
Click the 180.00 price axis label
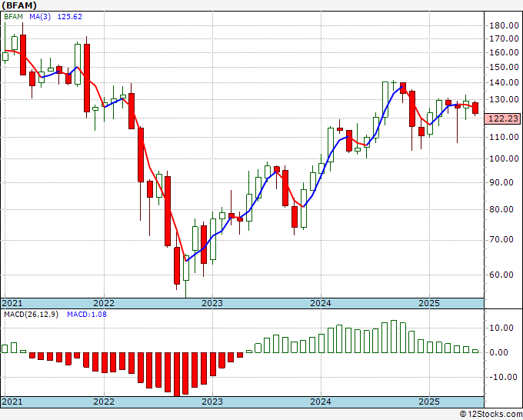tap(504, 25)
